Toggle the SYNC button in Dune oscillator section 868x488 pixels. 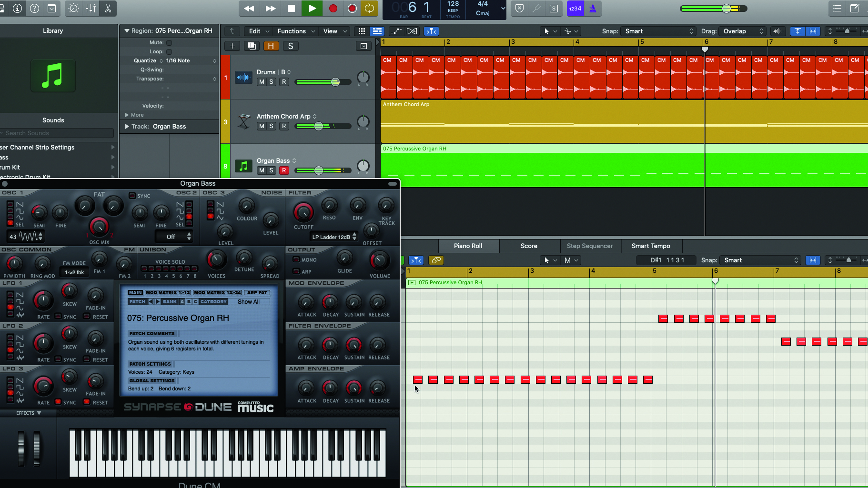(x=132, y=196)
